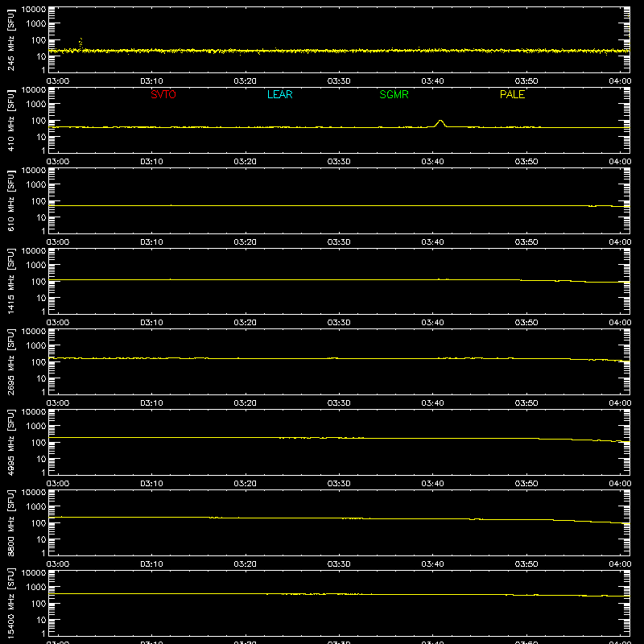The height and width of the screenshot is (644, 644).
Task: Select the 15400 MHz [SFU] axis title
Action: tap(10, 603)
